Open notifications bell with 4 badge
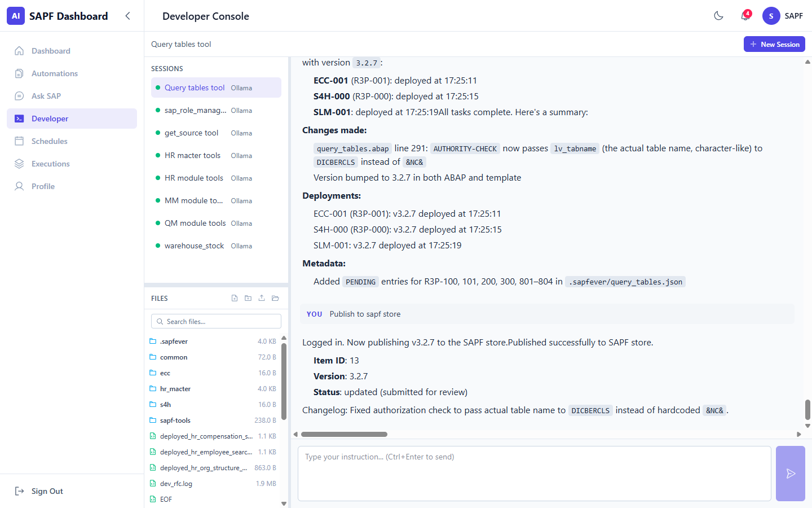This screenshot has width=812, height=508. click(745, 16)
